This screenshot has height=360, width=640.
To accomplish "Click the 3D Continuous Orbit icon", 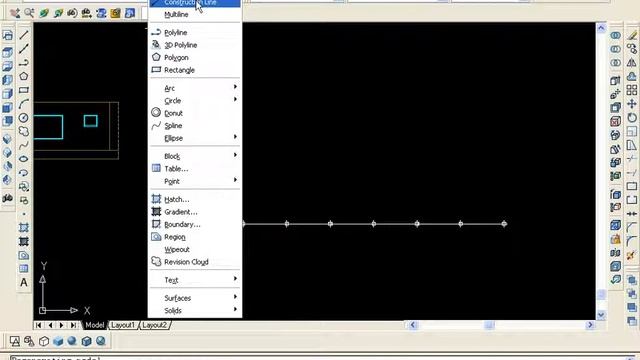I will (58, 13).
